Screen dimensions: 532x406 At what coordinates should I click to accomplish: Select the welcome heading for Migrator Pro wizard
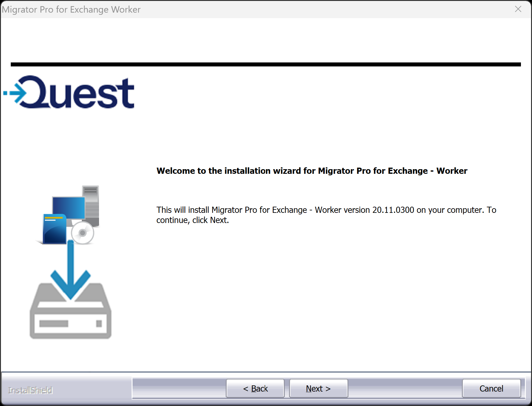click(312, 171)
